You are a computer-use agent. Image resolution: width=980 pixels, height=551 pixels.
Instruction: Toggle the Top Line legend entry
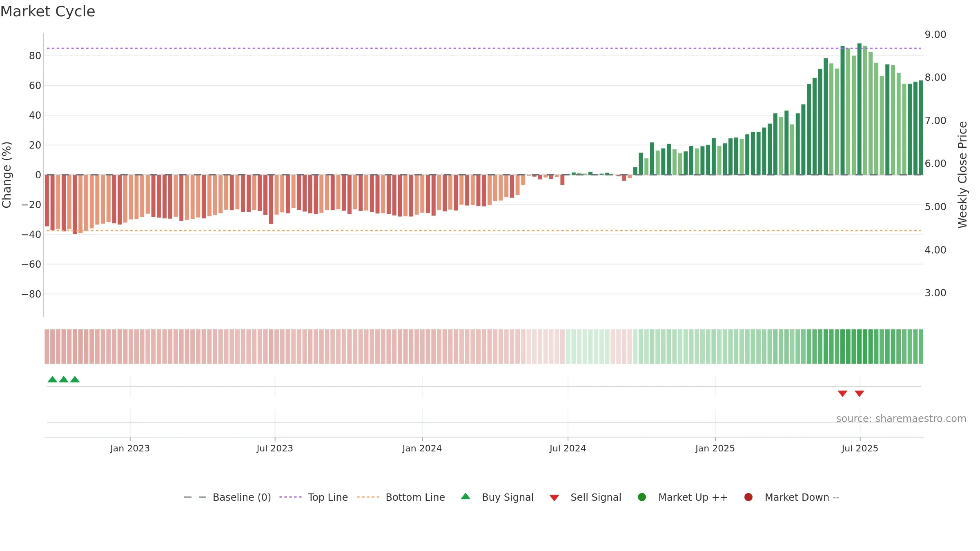pos(314,498)
